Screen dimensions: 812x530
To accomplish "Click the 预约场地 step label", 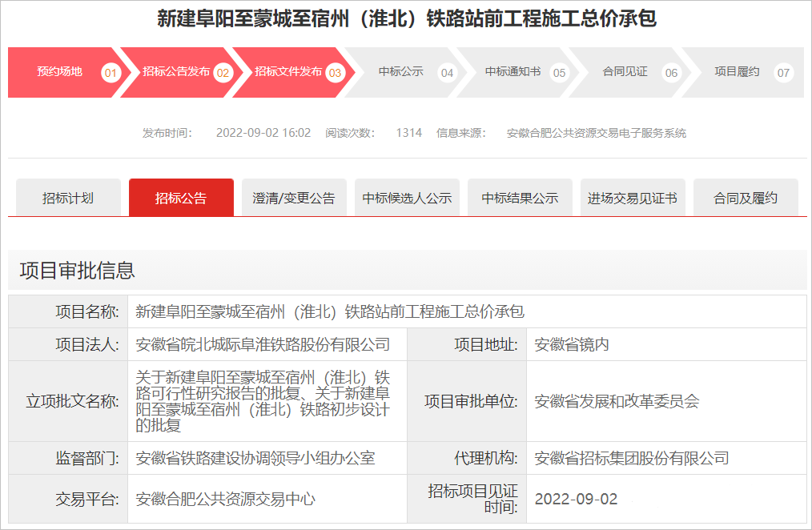I will pos(59,72).
